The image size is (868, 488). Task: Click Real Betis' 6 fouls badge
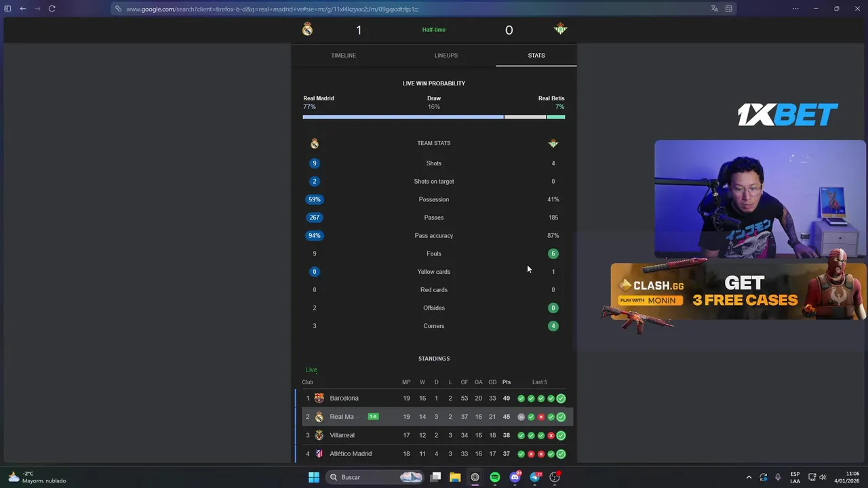pos(553,253)
